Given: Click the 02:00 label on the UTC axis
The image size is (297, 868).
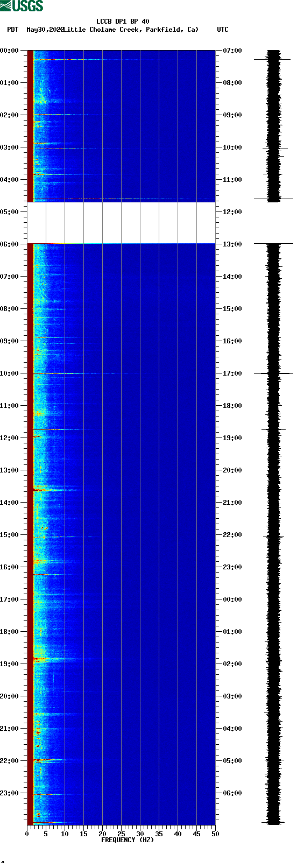Looking at the screenshot, I should pyautogui.click(x=232, y=664).
